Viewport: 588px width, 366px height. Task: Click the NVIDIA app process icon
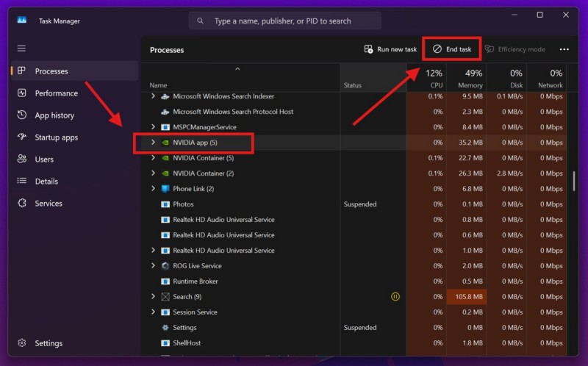pos(165,143)
